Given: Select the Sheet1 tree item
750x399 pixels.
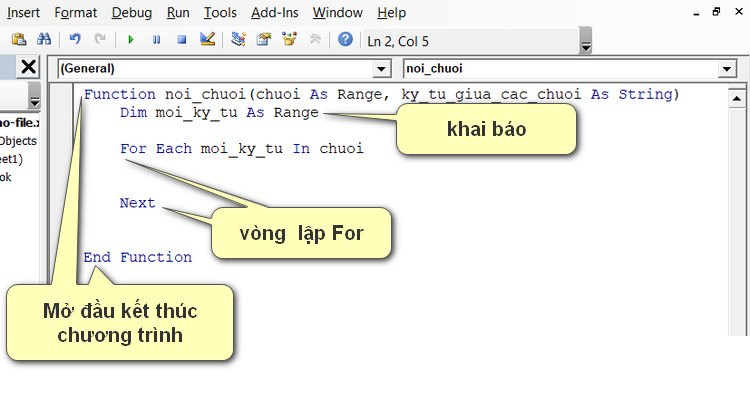Looking at the screenshot, I should click(x=11, y=159).
